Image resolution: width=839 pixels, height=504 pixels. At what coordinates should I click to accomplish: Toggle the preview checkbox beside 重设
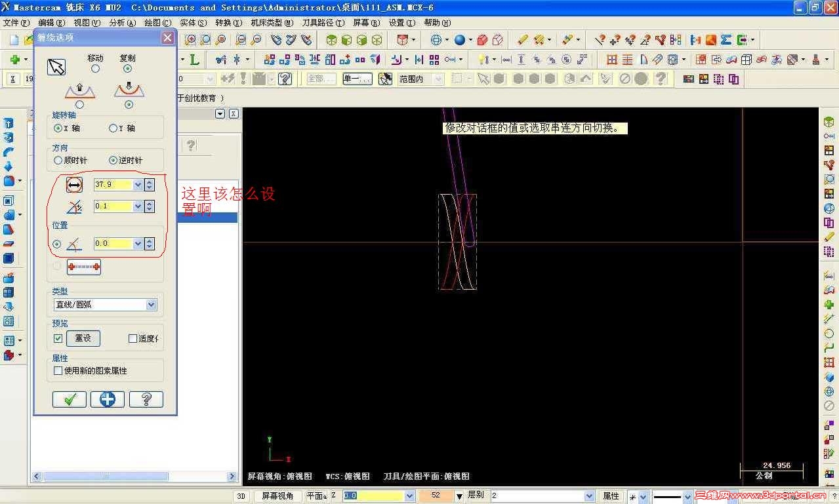click(58, 338)
